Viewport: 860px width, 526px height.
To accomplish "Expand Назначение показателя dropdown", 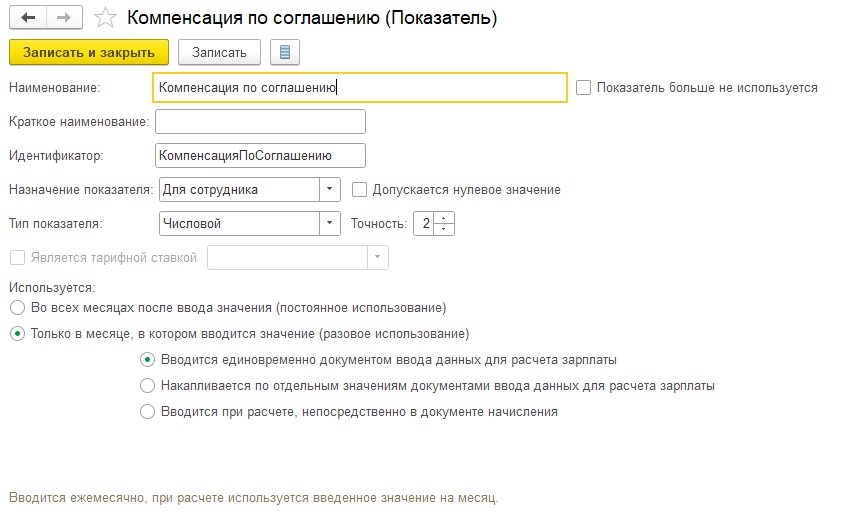I will [330, 190].
